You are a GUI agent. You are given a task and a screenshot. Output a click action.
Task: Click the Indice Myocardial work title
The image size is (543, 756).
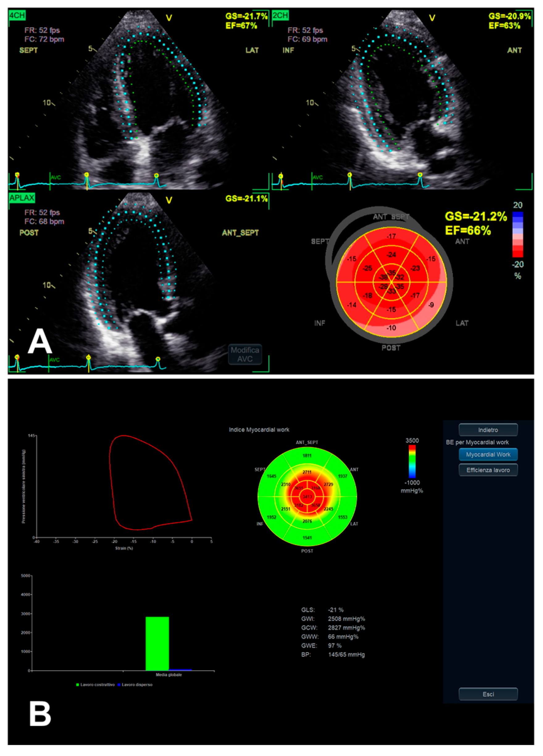[259, 430]
